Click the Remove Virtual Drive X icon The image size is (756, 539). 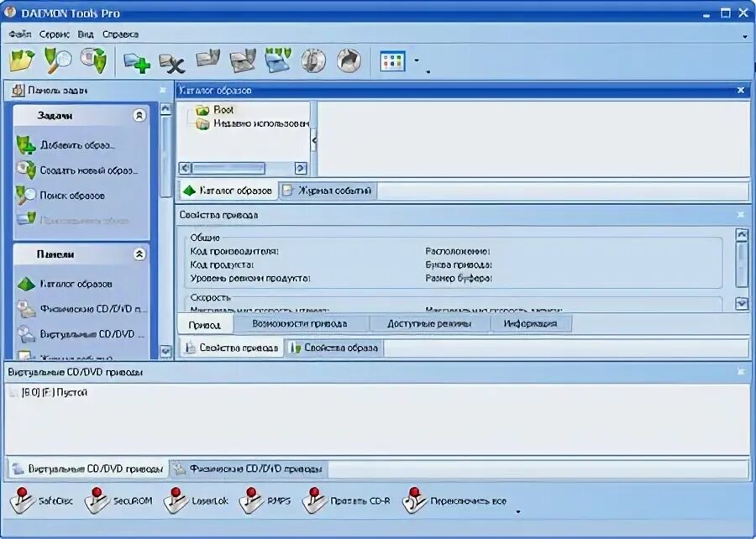172,63
